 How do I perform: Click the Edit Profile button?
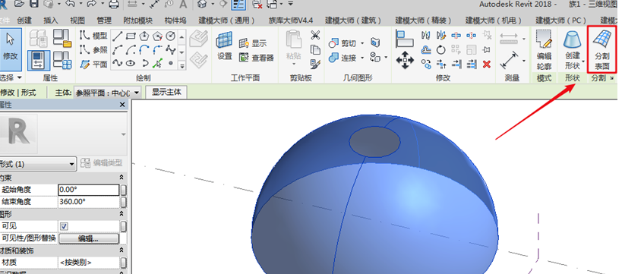click(545, 49)
